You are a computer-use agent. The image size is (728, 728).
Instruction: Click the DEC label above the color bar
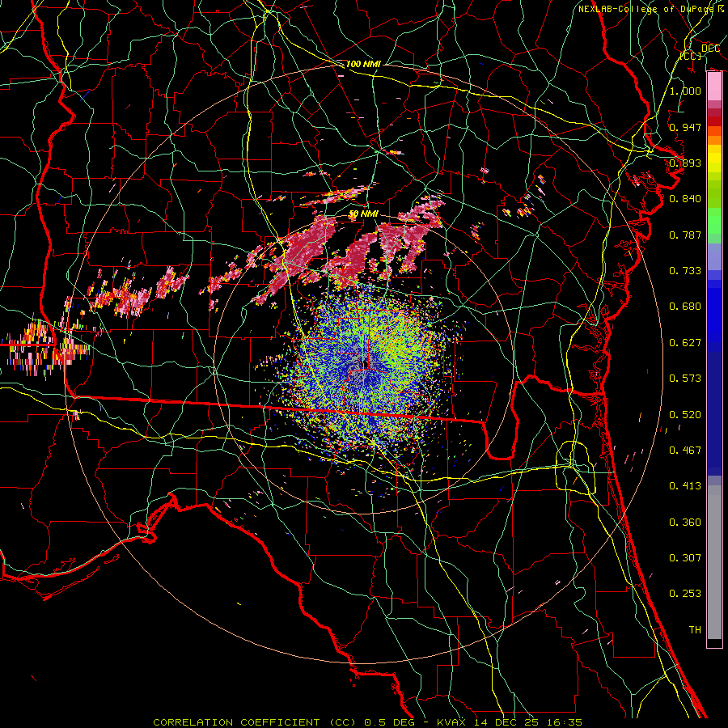(711, 49)
